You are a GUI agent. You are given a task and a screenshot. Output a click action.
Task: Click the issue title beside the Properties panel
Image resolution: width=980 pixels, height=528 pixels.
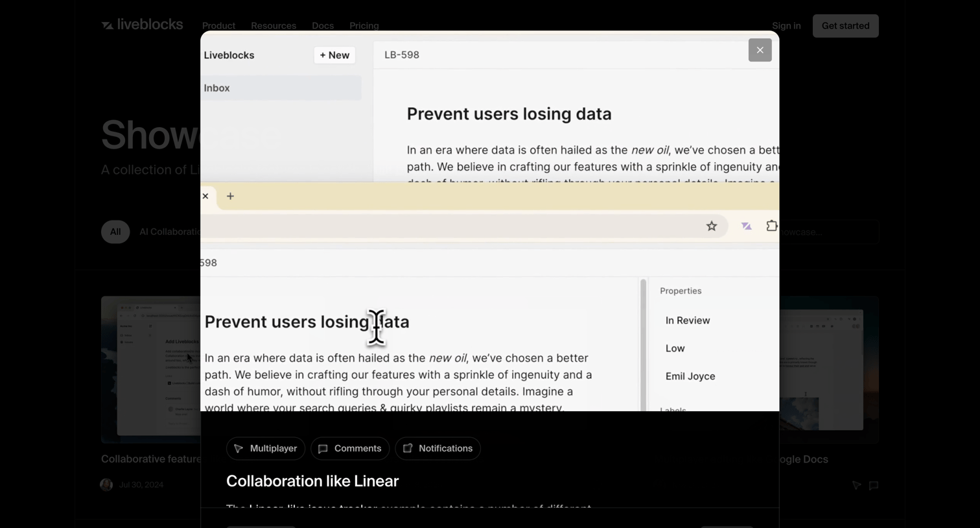pos(307,322)
